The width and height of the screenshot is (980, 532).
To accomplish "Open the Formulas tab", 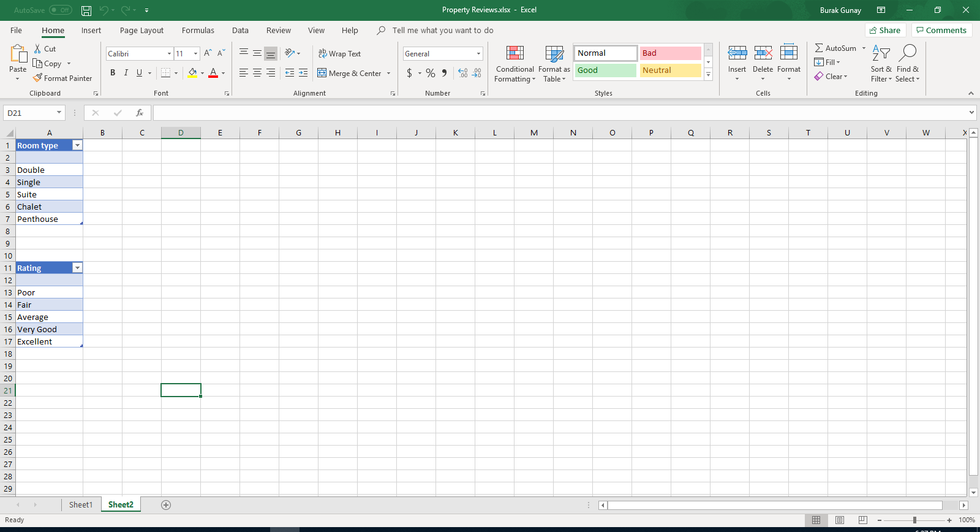I will (x=198, y=30).
